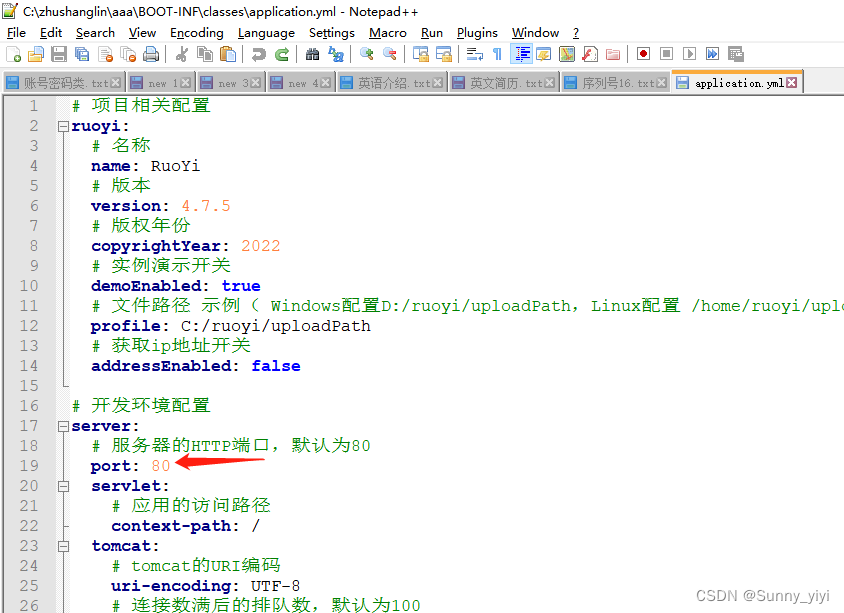Create a new file in Notepad++
Viewport: 844px width, 613px height.
(x=12, y=54)
